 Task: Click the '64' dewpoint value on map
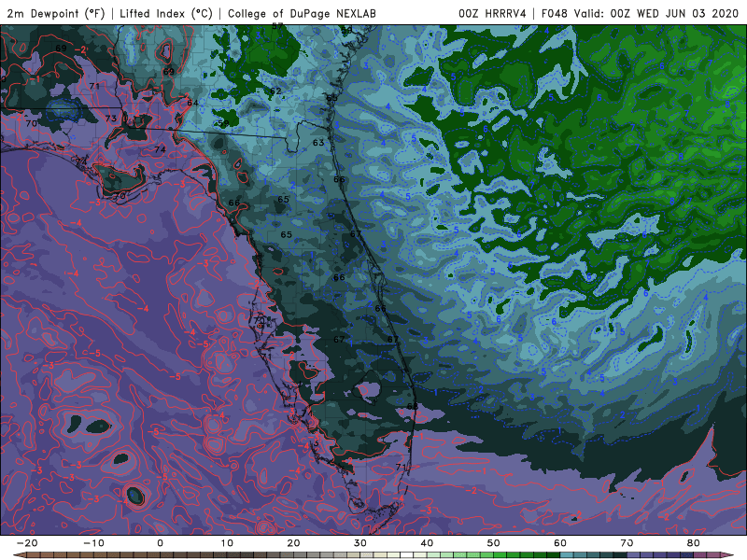[192, 103]
